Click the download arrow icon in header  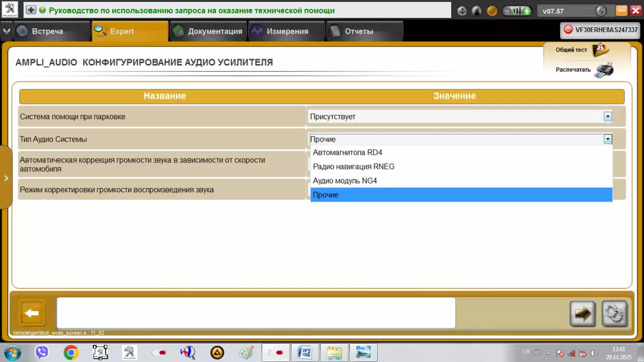462,10
